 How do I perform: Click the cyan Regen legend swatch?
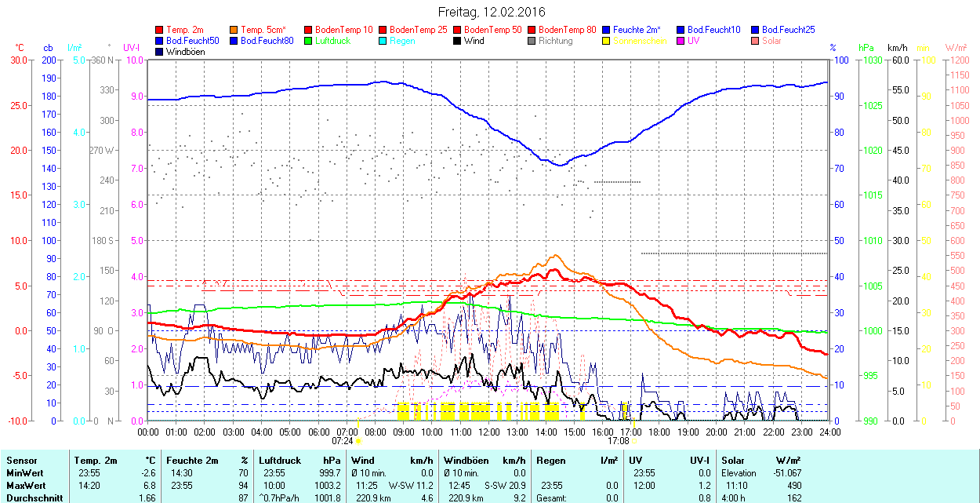[383, 40]
